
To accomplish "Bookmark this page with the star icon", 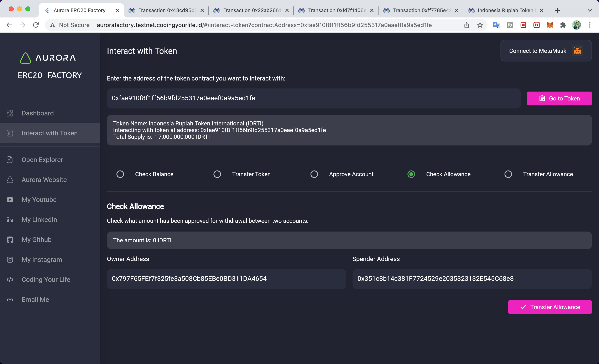I will (x=480, y=25).
